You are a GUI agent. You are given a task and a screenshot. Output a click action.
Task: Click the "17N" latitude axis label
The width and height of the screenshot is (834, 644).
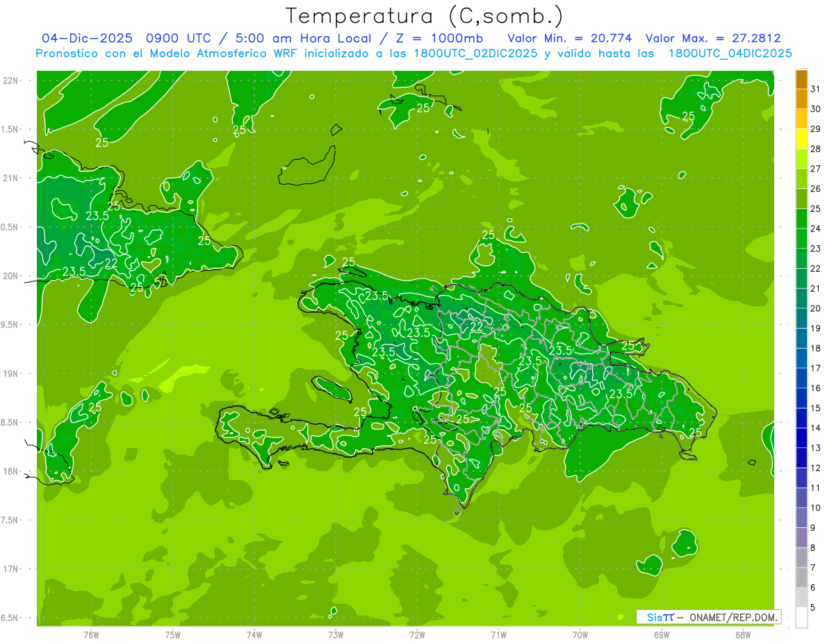point(10,569)
